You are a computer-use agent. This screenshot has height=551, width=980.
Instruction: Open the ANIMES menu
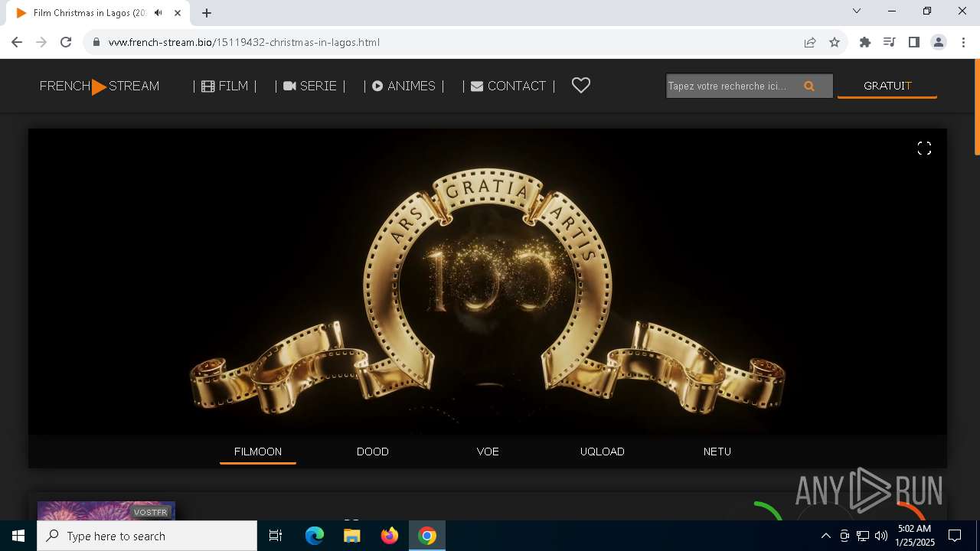pos(403,86)
